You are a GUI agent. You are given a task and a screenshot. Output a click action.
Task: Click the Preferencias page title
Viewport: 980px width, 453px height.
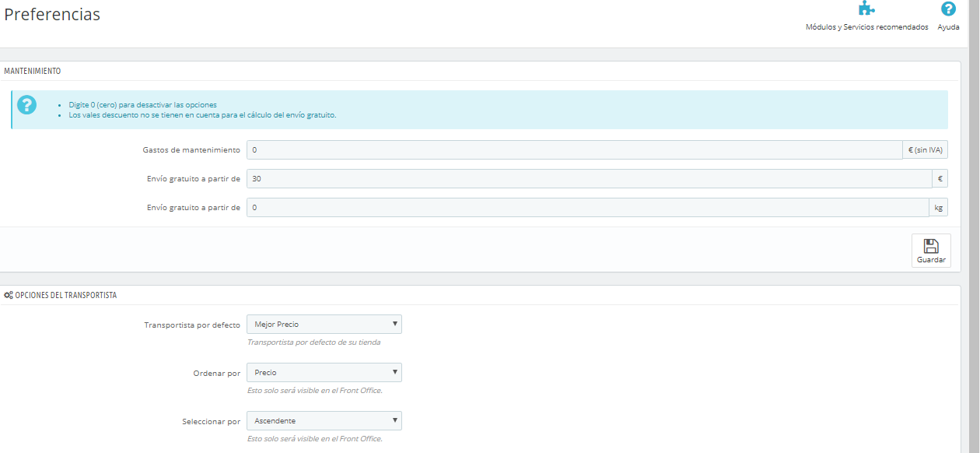pyautogui.click(x=52, y=15)
